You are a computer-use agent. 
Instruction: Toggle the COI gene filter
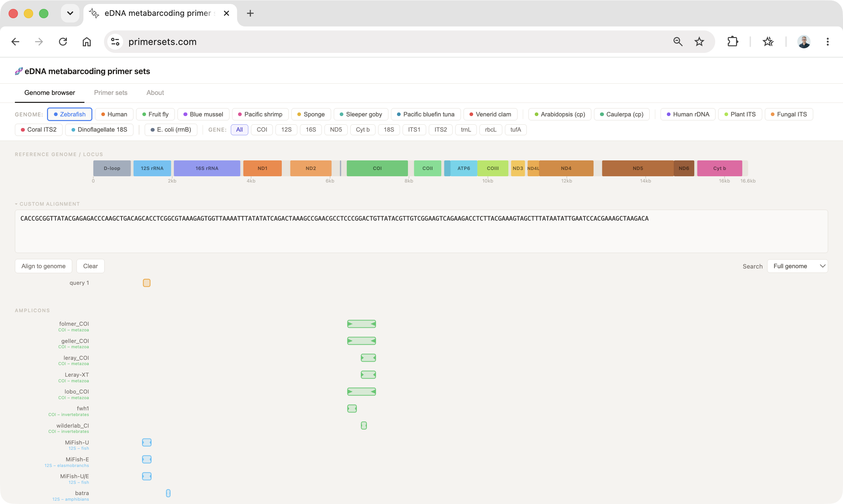tap(262, 130)
